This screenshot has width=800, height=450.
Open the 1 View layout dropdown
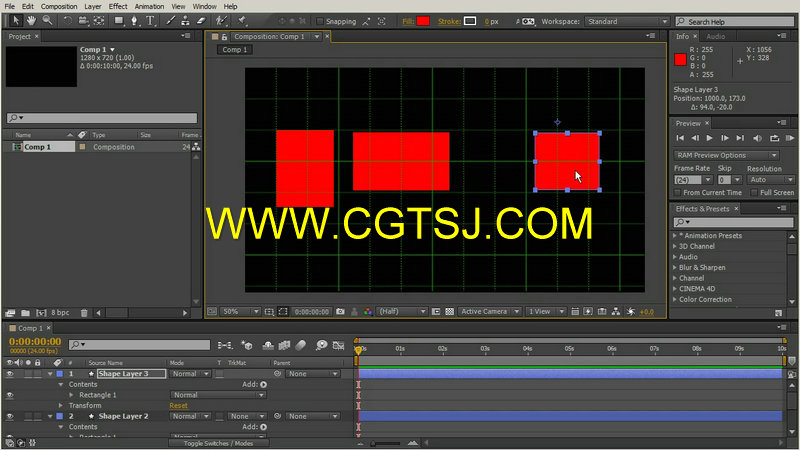pos(546,311)
